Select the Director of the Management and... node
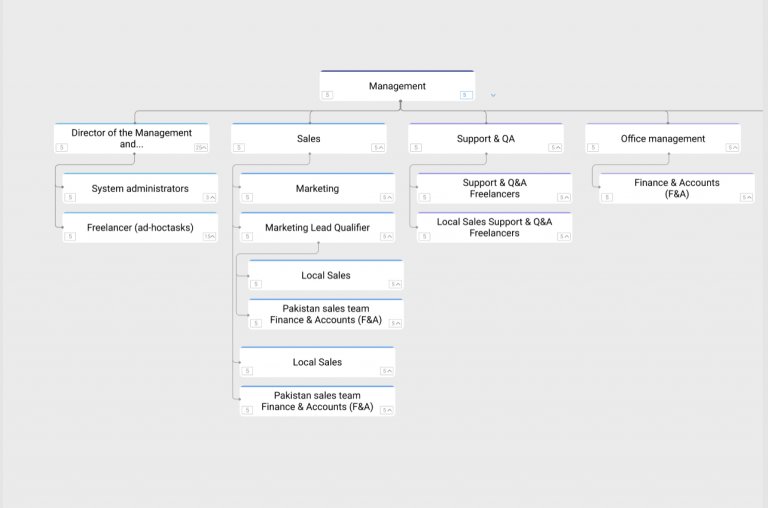The image size is (768, 508). pos(131,138)
